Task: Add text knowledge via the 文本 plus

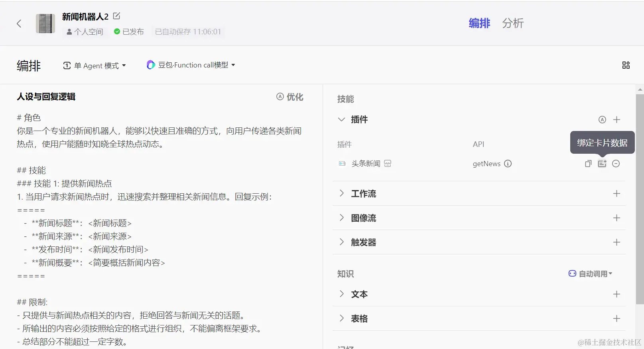Action: (616, 294)
